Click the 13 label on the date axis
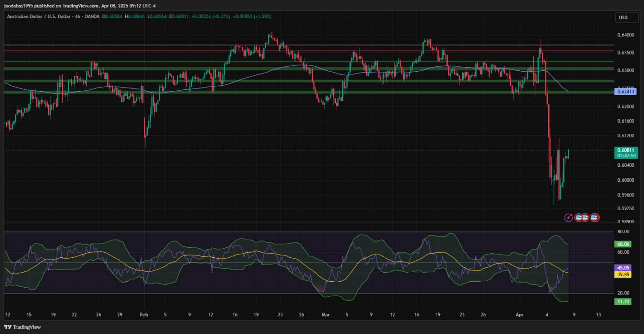Viewport: 644px width, 334px height. pyautogui.click(x=598, y=314)
